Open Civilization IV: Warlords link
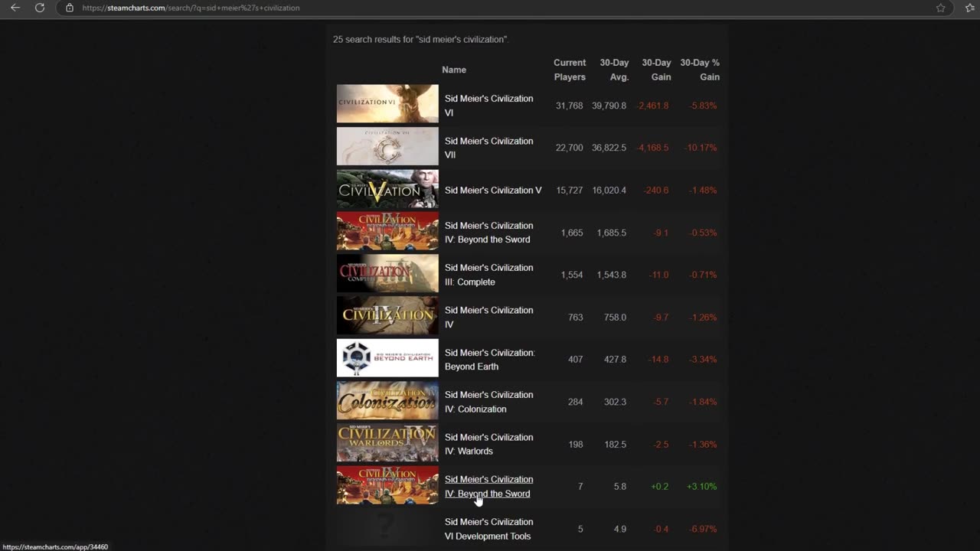Screen dimensions: 980x551 [x=488, y=444]
